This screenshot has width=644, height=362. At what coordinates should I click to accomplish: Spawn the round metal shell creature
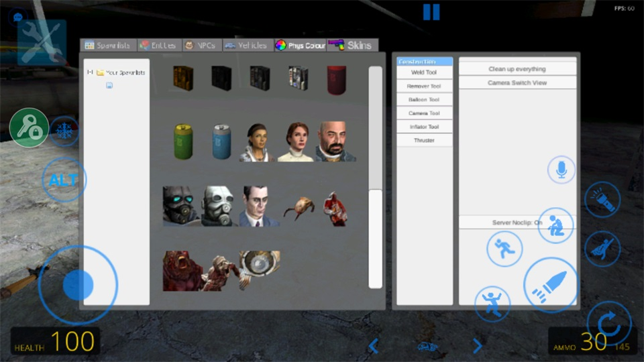(x=260, y=269)
